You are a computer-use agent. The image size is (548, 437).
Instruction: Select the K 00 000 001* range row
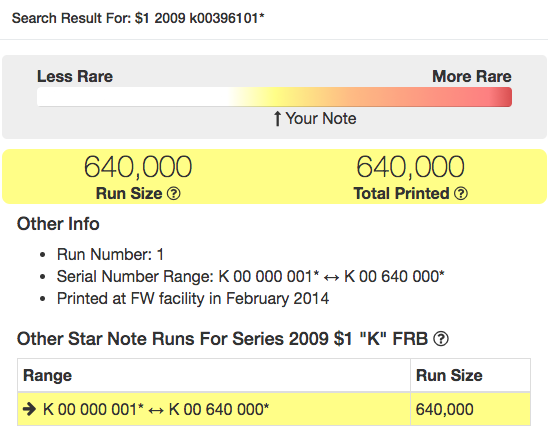pyautogui.click(x=274, y=409)
